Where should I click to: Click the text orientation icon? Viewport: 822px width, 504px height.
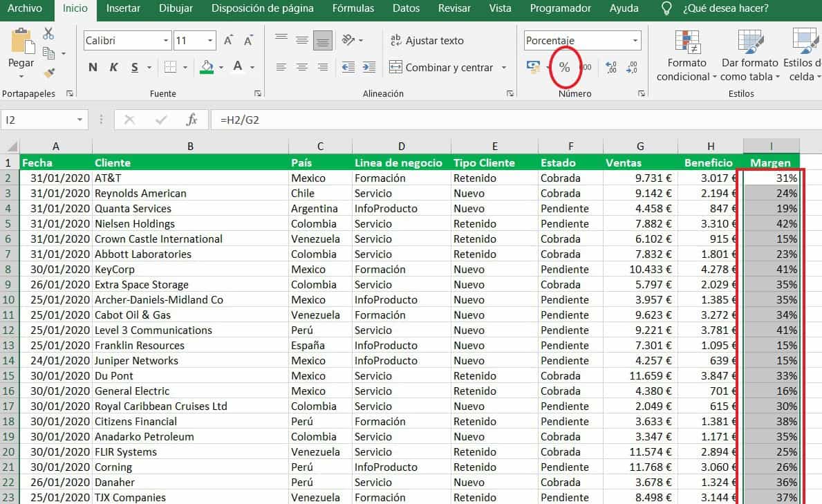pyautogui.click(x=348, y=40)
